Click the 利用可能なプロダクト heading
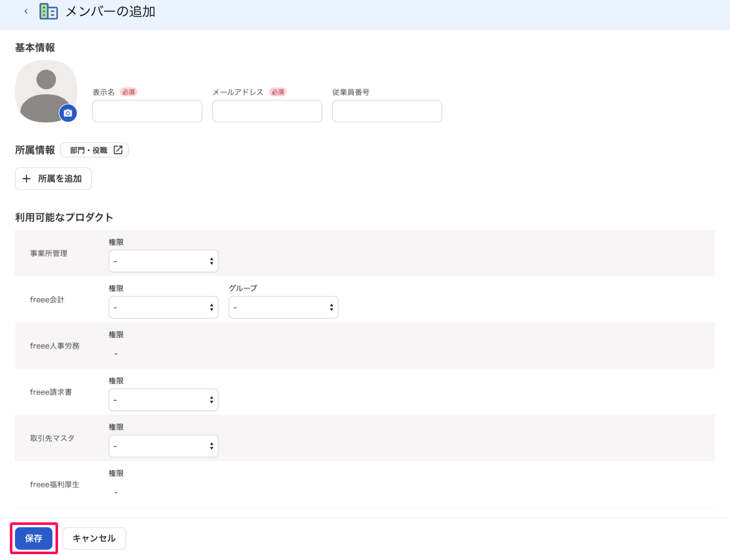730x560 pixels. 64,217
